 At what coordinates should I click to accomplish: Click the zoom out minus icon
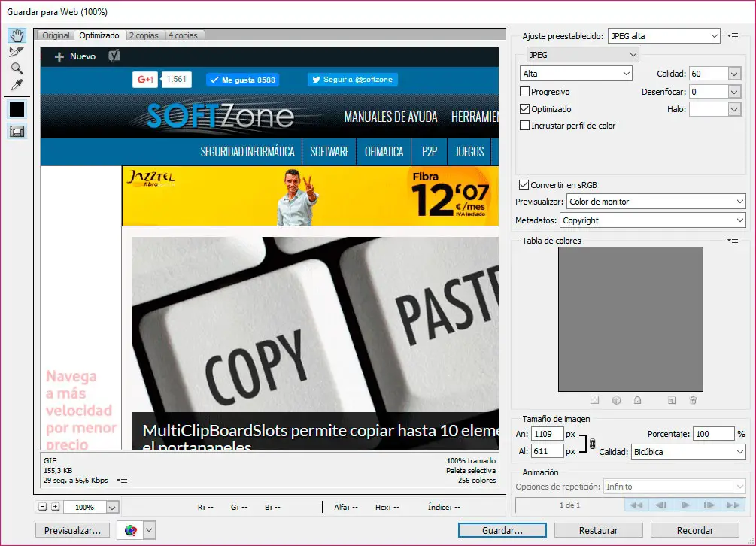[x=43, y=506]
